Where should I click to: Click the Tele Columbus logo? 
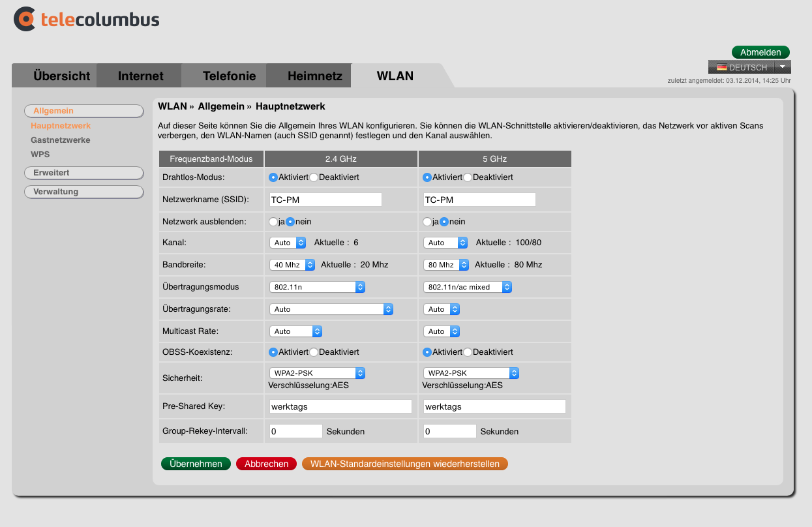[87, 19]
